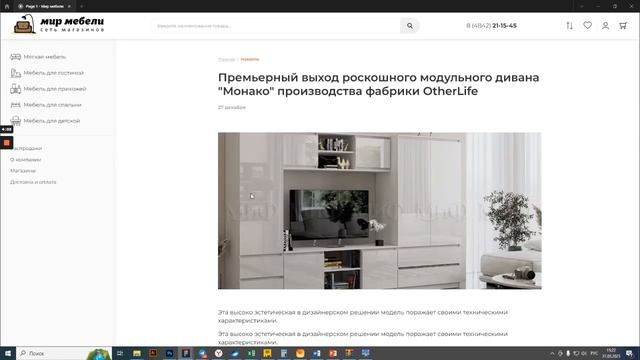Open the Word icon on the taskbar
This screenshot has height=360, width=640.
tap(316, 353)
